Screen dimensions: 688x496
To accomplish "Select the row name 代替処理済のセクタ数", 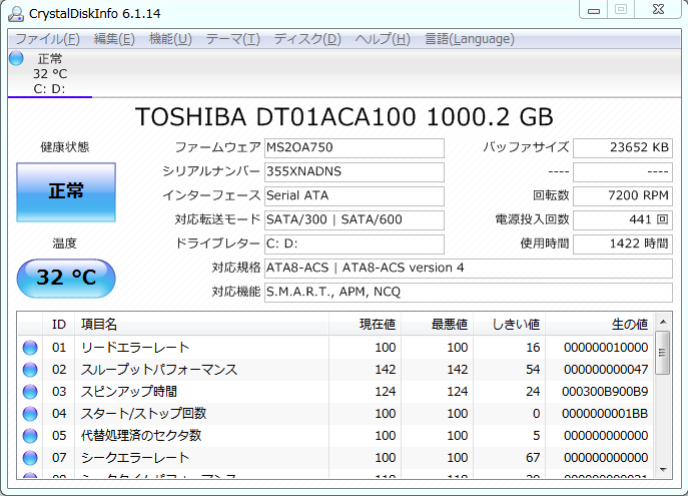I will [141, 435].
